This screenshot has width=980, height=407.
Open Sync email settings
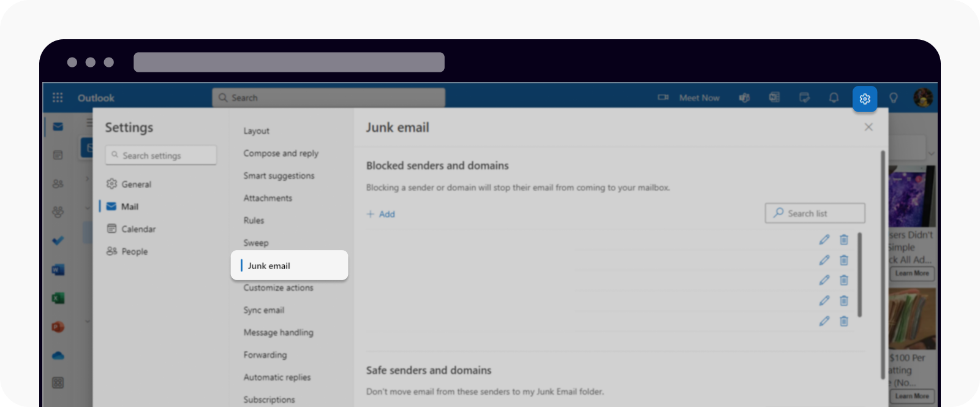coord(264,310)
